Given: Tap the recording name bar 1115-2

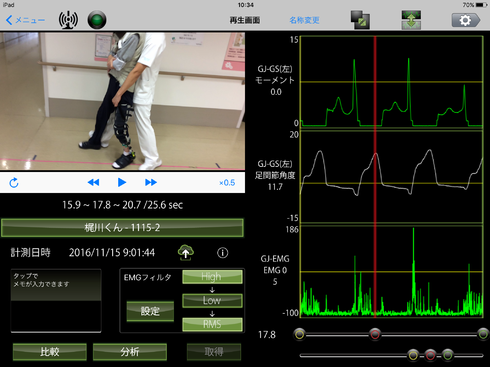Looking at the screenshot, I should (x=122, y=228).
